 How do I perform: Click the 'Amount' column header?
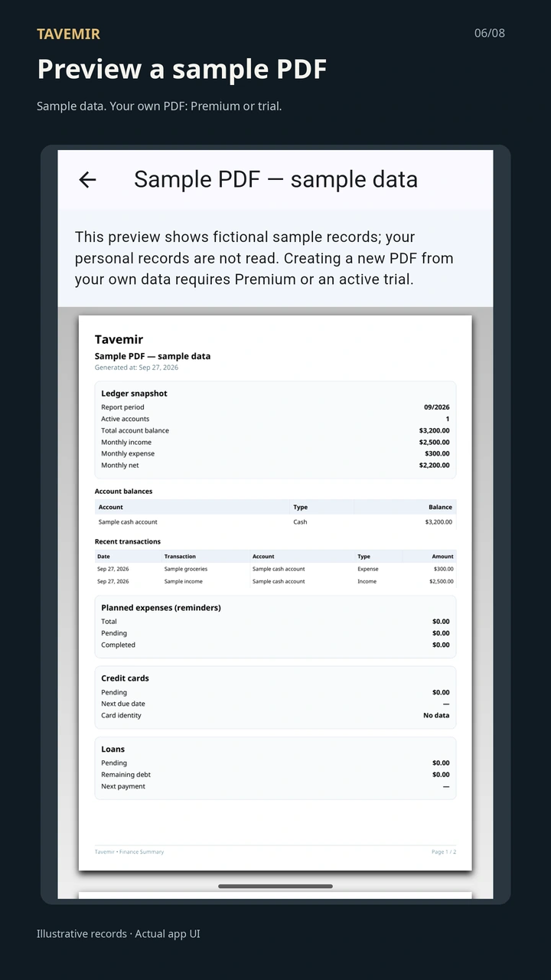coord(442,557)
